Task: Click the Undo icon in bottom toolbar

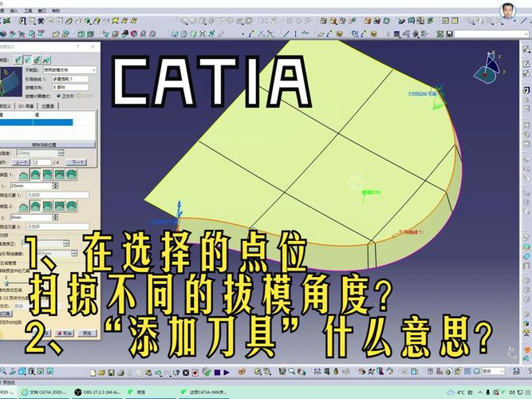Action: point(158,373)
